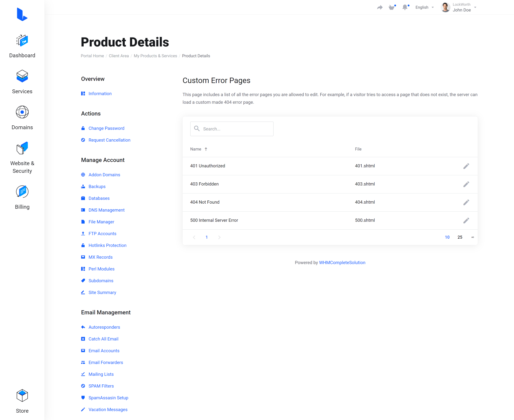Edit the 403 Forbidden error page
This screenshot has width=514, height=420.
click(x=466, y=184)
